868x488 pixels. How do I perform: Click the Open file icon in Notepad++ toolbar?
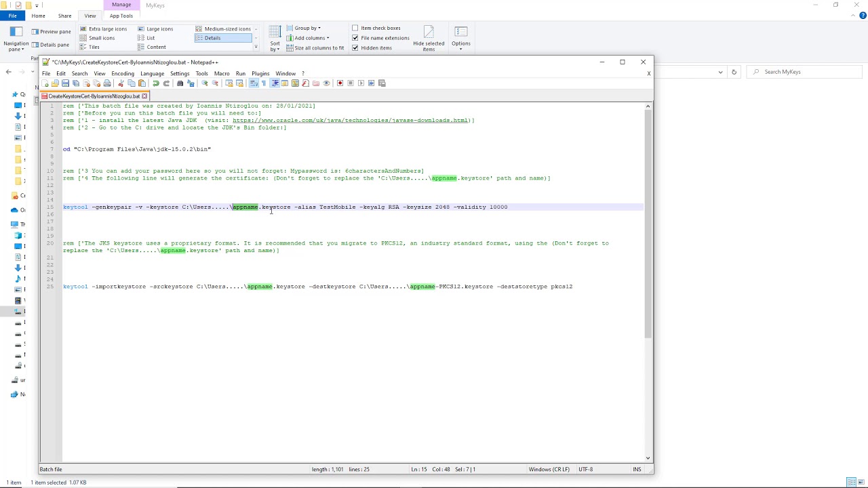pos(55,83)
